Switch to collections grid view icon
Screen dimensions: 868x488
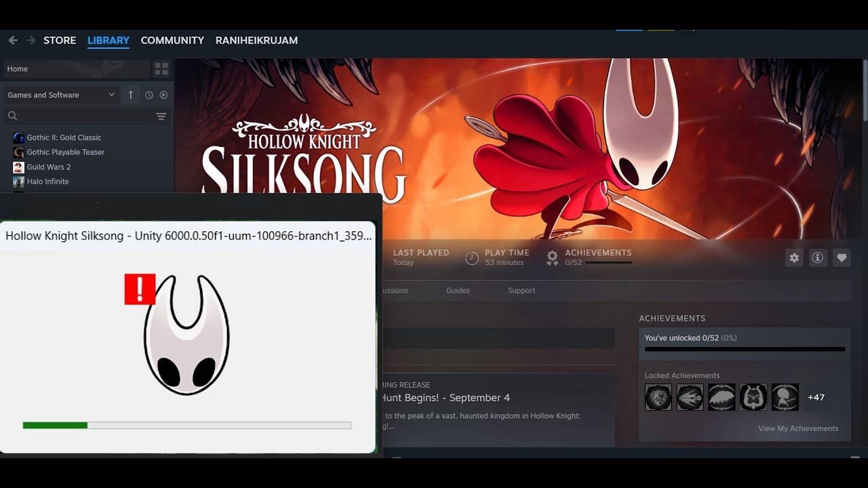point(161,69)
